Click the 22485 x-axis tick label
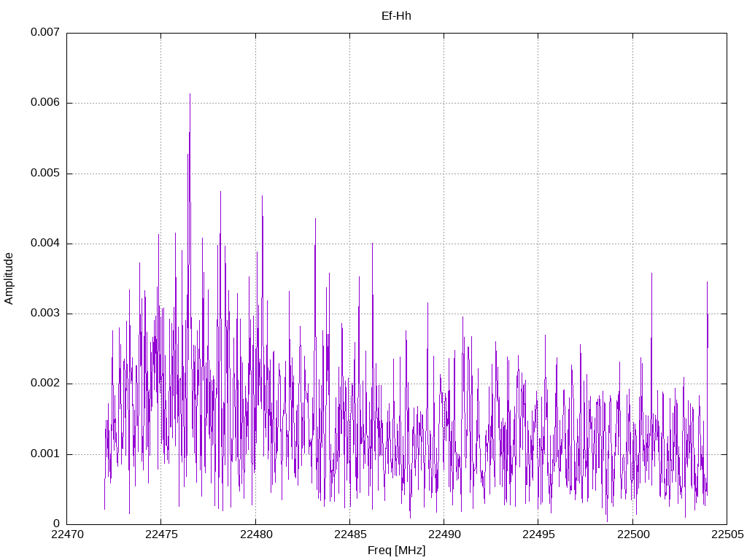The image size is (747, 560). pyautogui.click(x=349, y=534)
